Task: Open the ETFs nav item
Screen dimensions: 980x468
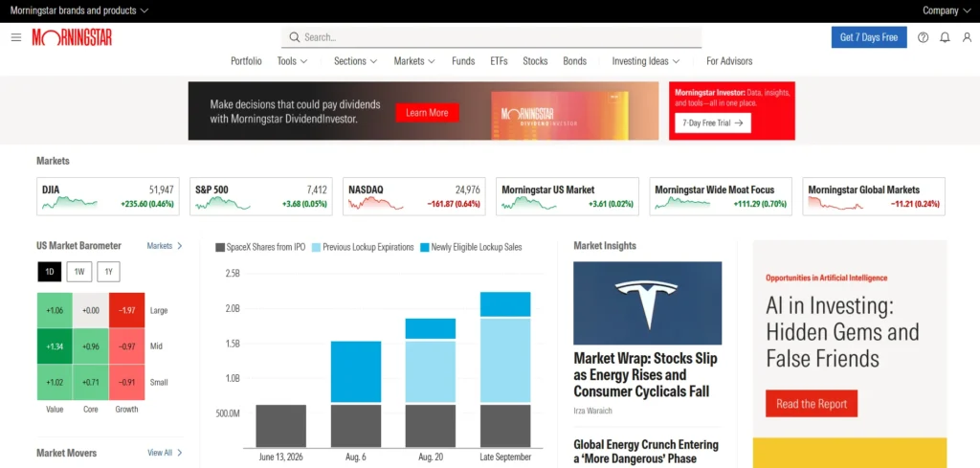Action: (x=499, y=61)
